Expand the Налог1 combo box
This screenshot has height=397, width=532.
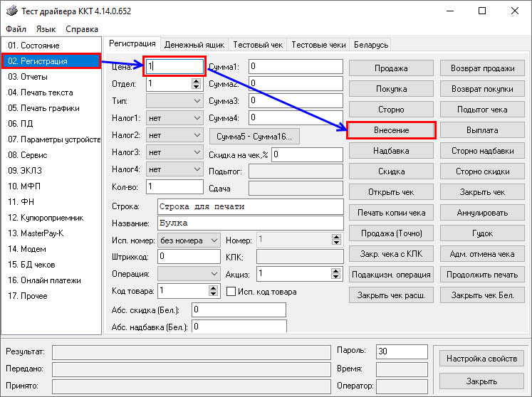point(197,118)
